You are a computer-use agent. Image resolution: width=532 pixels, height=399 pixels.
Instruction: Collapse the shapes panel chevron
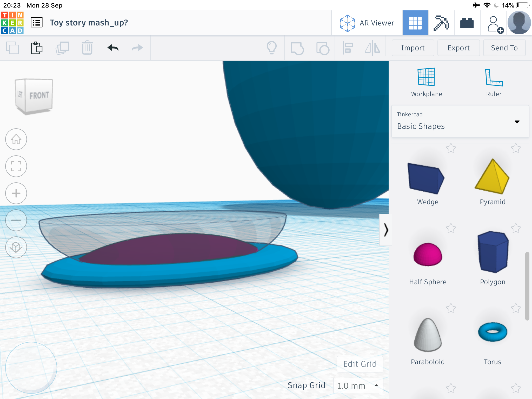(386, 230)
